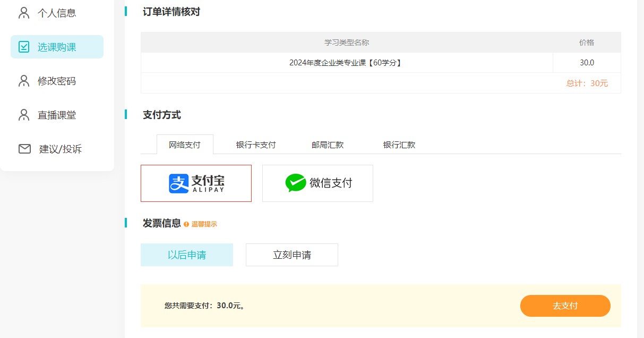Click the WeChat Pay green icon
Screen dimensions: 644x338
295,183
